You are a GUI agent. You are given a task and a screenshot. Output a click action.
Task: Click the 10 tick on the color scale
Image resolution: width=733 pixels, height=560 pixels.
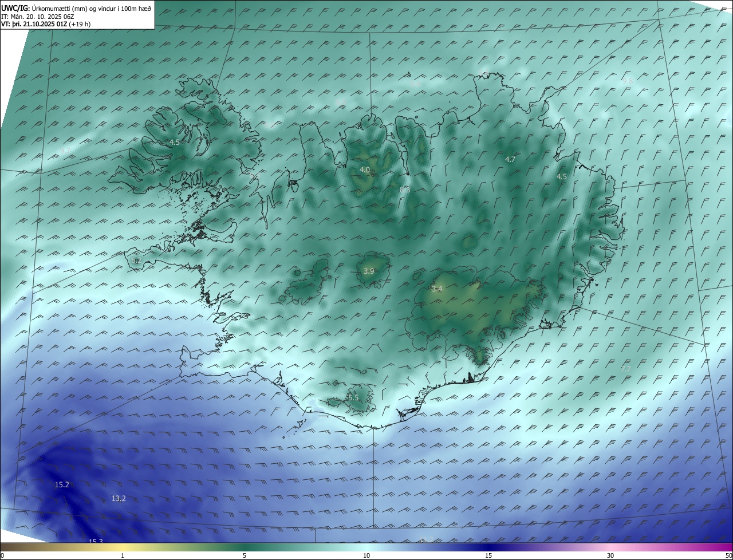(366, 555)
